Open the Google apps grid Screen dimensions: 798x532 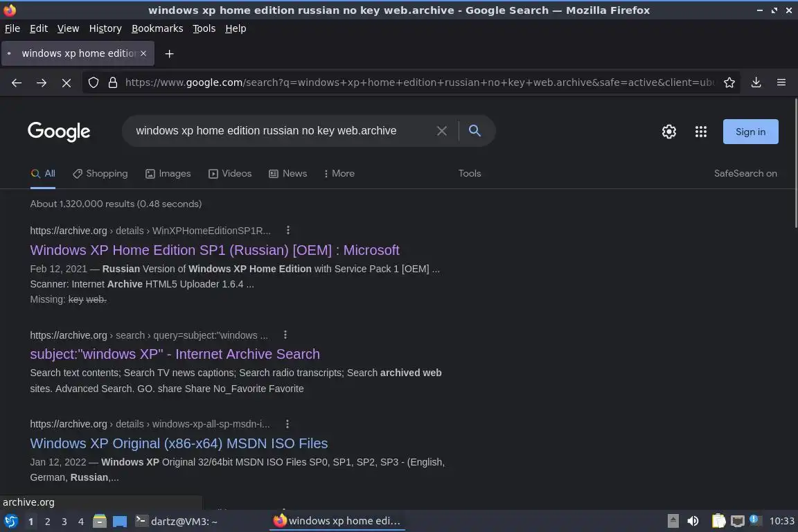pos(701,132)
